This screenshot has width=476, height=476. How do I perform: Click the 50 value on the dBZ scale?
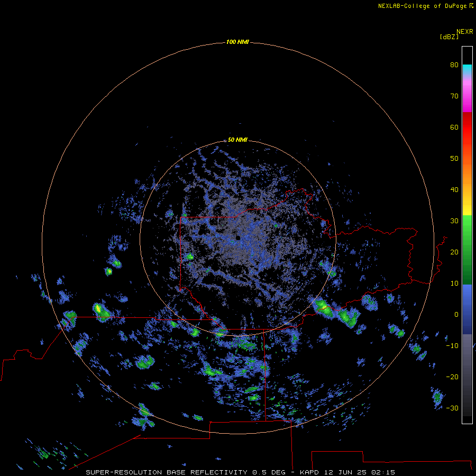[x=454, y=159]
